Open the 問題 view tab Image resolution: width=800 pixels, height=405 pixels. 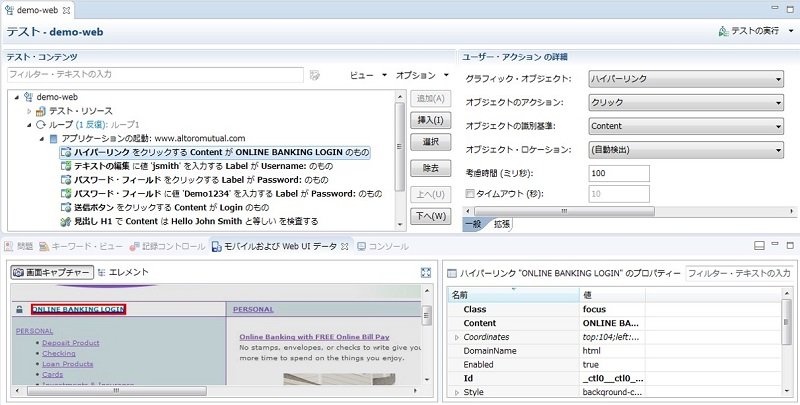(x=19, y=246)
